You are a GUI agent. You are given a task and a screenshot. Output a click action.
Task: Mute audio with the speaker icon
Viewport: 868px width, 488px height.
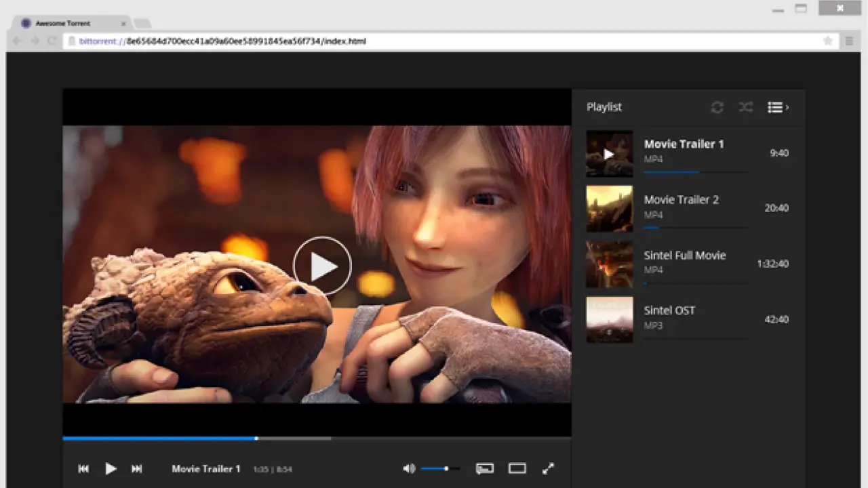[409, 468]
